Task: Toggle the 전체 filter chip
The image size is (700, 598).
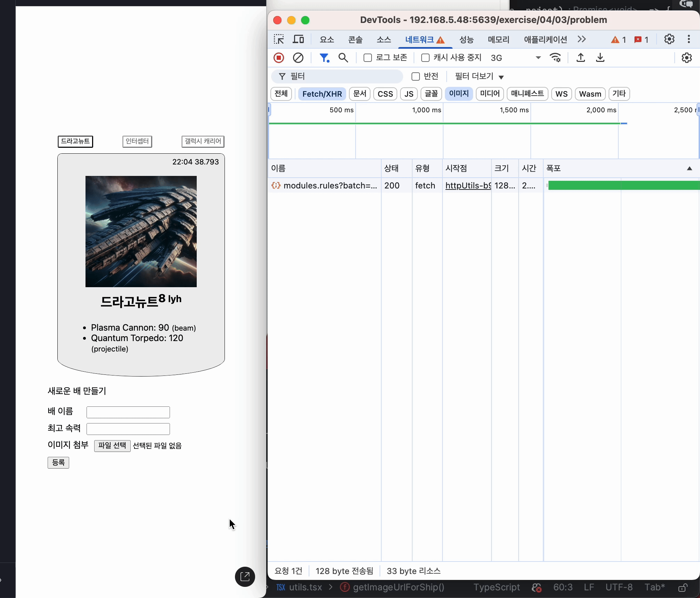Action: point(281,94)
